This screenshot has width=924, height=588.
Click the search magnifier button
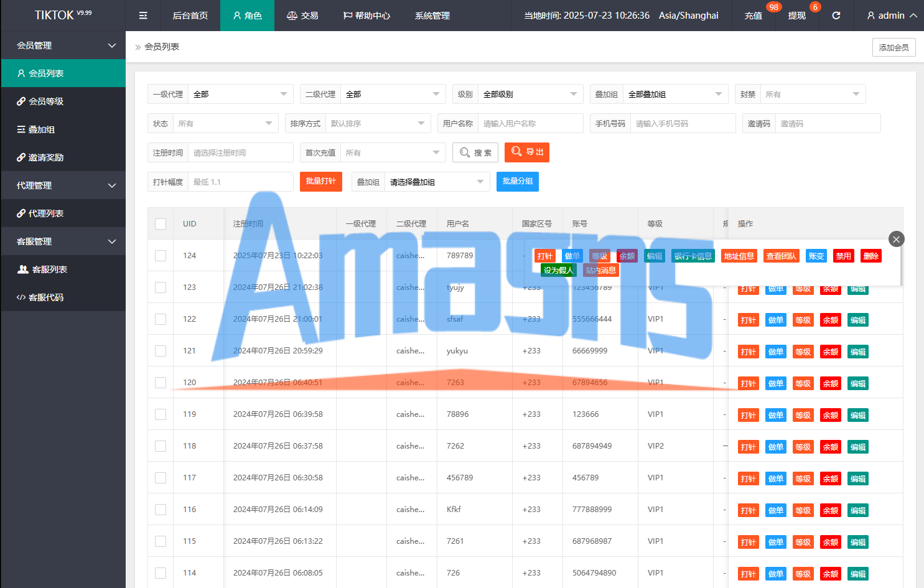pos(475,152)
